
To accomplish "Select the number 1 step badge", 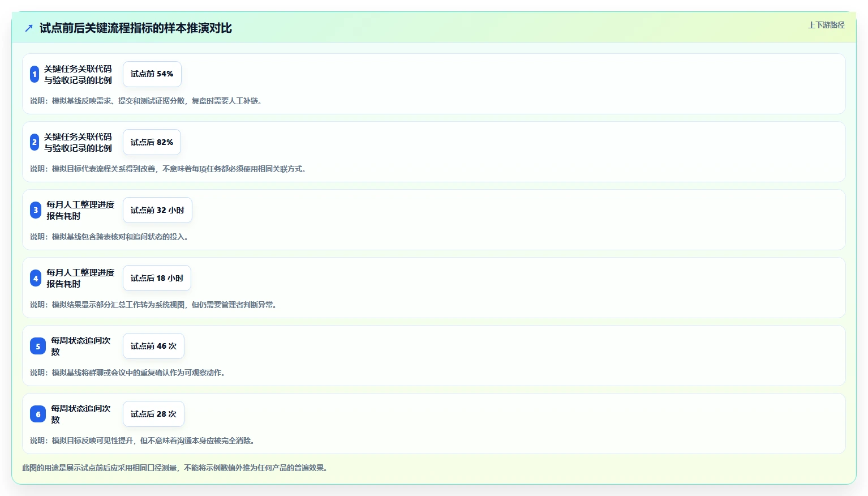I will tap(35, 74).
